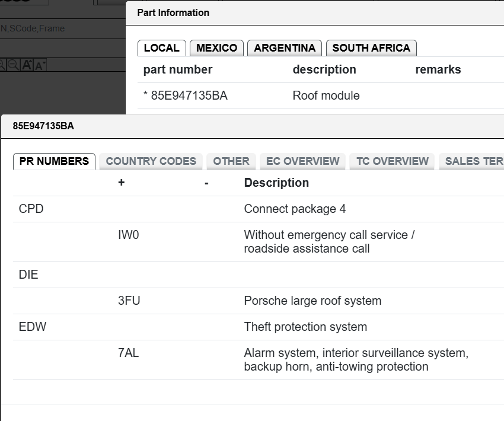
Task: Switch to the LOCAL tab
Action: pyautogui.click(x=162, y=48)
